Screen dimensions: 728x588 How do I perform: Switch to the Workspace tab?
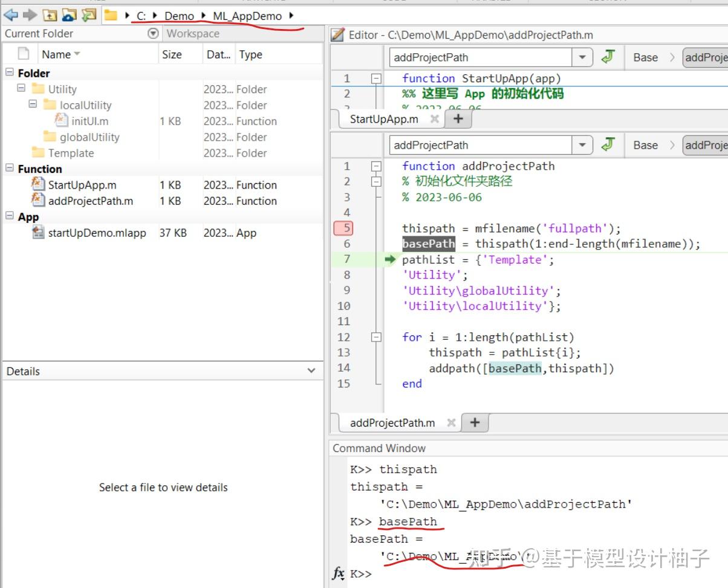pyautogui.click(x=193, y=34)
